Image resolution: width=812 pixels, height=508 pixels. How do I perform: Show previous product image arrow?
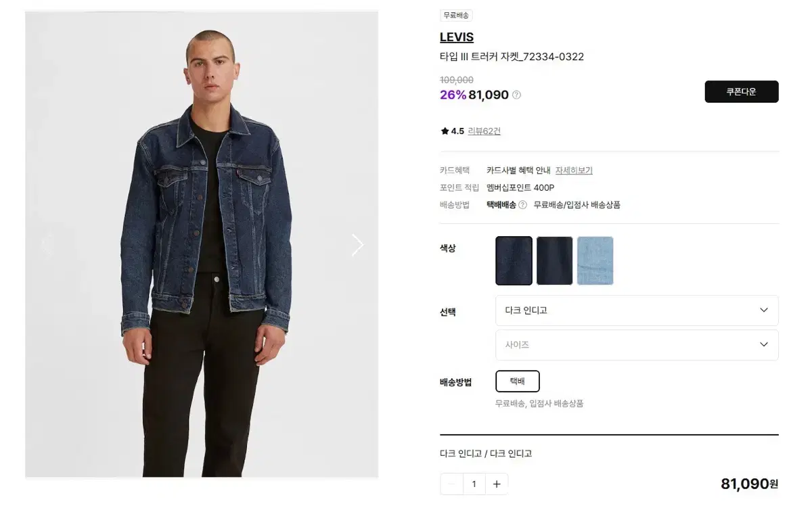pyautogui.click(x=46, y=245)
